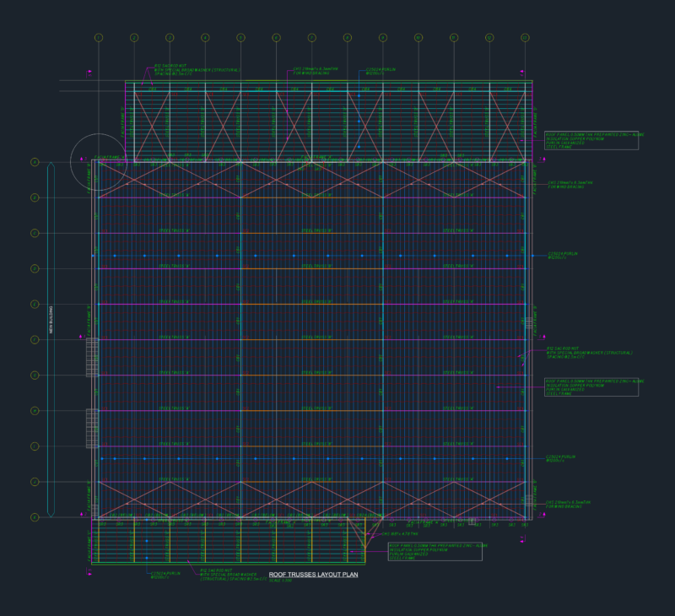
Task: Select grid bubble F in the side column
Action: [x=35, y=339]
